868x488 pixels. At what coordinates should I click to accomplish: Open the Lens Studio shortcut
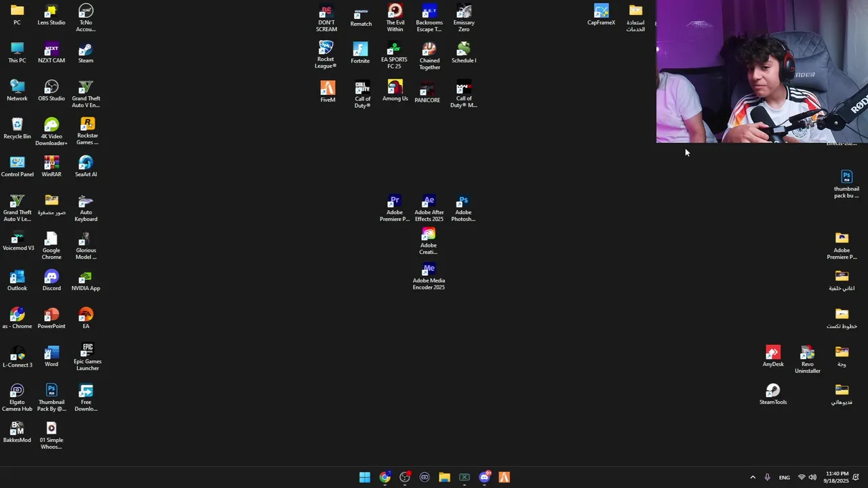tap(52, 15)
